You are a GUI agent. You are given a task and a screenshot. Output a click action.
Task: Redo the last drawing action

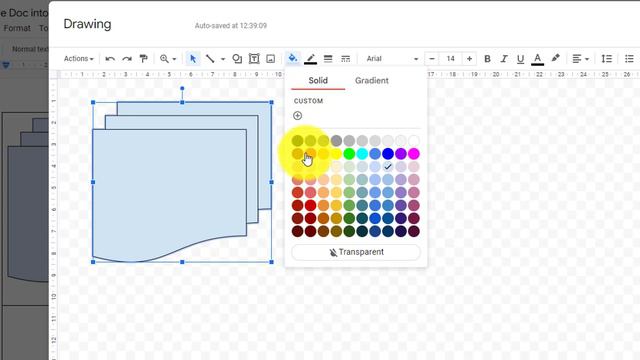point(127,59)
